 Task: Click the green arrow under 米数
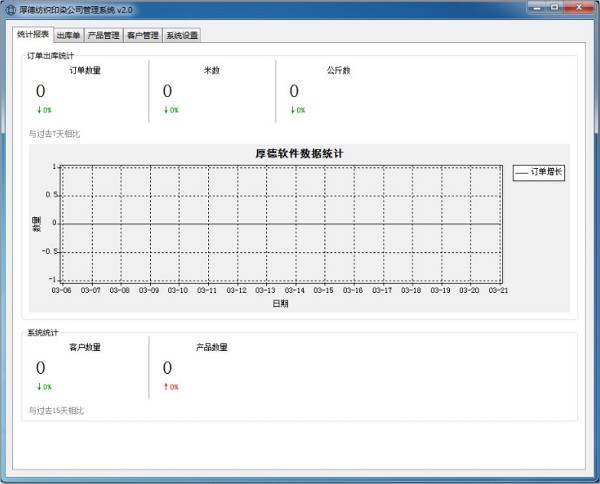coord(166,110)
